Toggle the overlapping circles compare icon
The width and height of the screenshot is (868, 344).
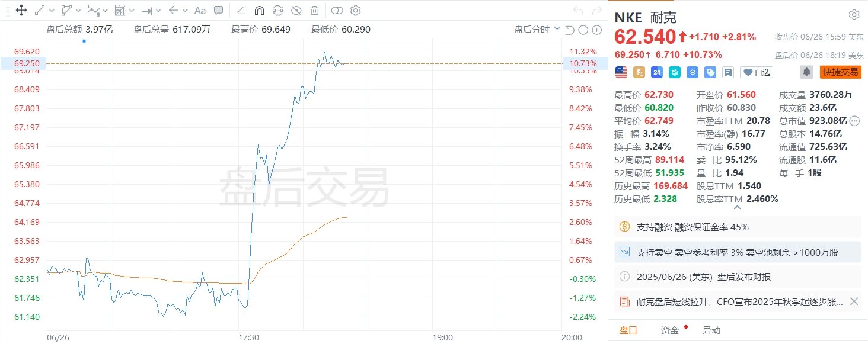pos(337,10)
